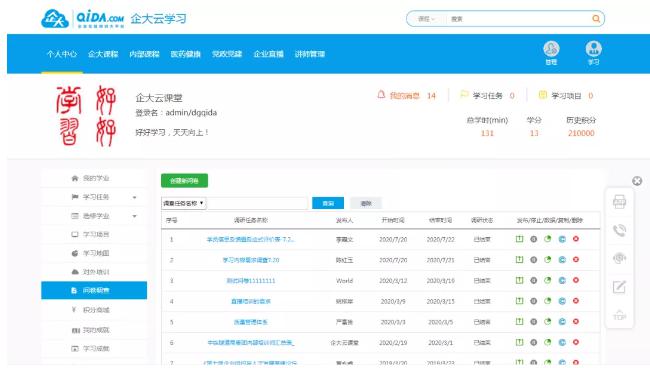Open 医药健康 in top navigation
Viewport: 650px width, 368px height.
(186, 54)
